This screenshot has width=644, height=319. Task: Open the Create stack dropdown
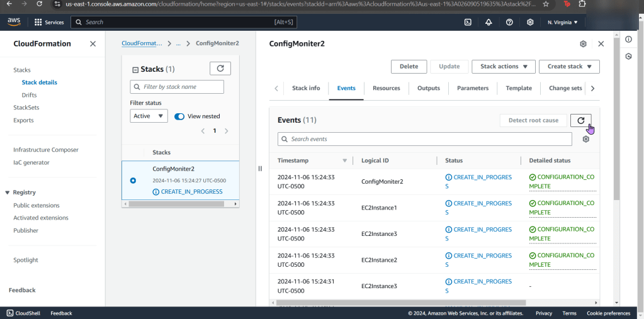569,67
